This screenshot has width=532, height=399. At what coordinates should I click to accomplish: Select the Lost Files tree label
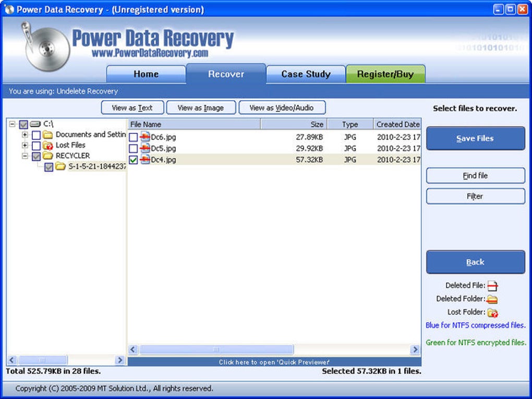point(70,145)
